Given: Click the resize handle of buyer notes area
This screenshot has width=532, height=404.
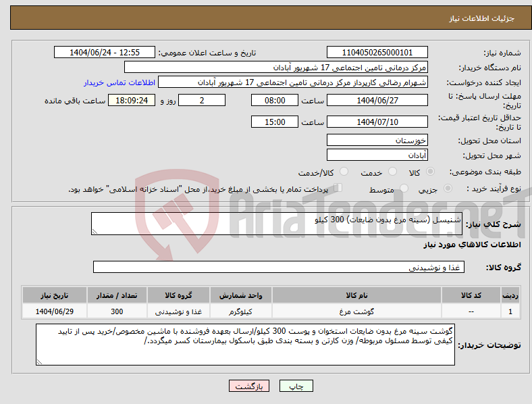Looking at the screenshot, I should click(39, 362).
